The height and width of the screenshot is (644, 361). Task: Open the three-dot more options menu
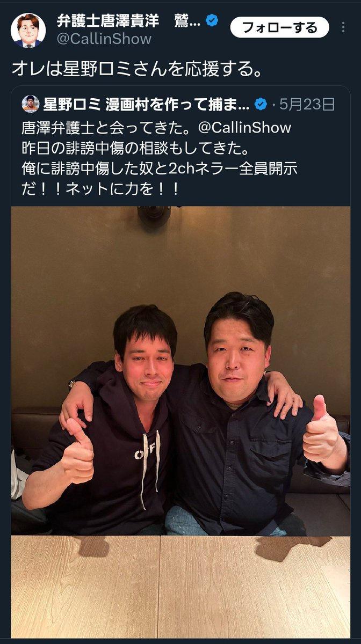coord(344,27)
